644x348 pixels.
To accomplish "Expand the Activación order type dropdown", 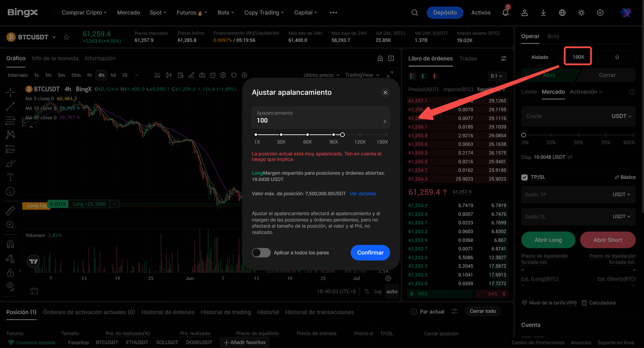I will [586, 92].
